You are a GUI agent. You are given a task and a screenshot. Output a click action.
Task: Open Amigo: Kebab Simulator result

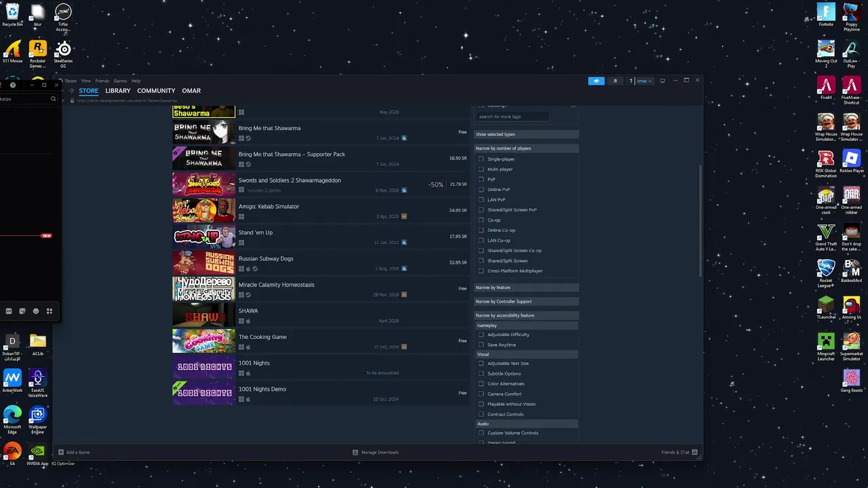coord(320,211)
